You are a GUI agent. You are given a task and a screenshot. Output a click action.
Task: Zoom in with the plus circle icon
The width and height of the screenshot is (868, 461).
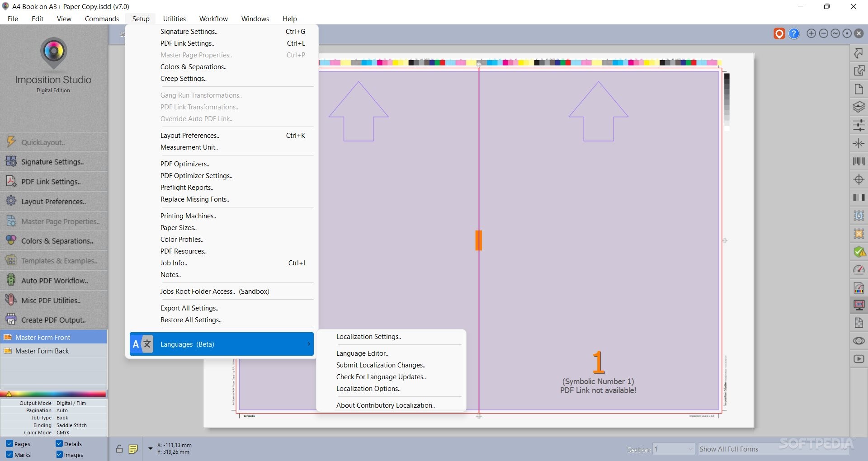(x=811, y=33)
